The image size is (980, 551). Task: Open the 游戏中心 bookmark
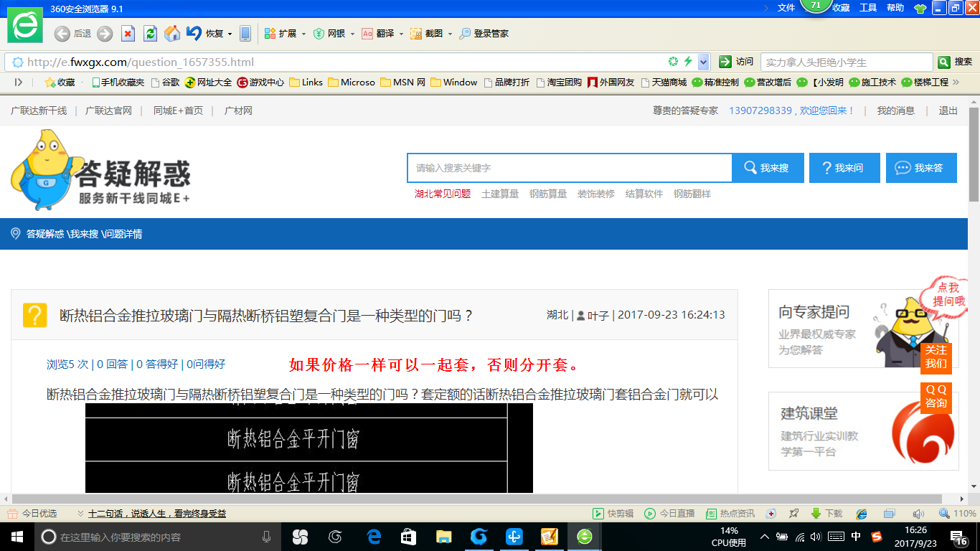point(260,83)
